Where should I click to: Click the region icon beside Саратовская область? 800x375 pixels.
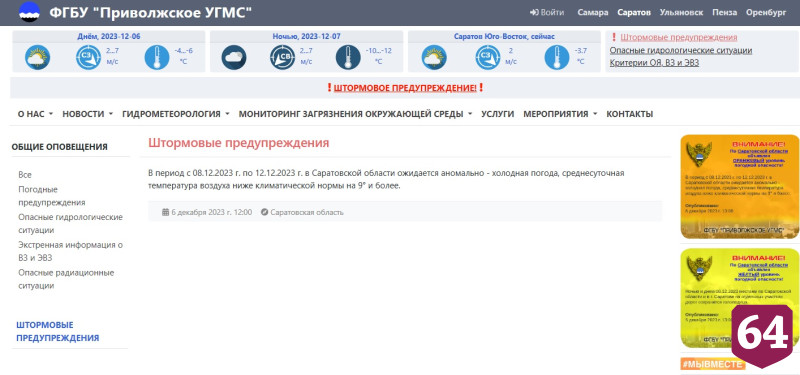pos(264,212)
